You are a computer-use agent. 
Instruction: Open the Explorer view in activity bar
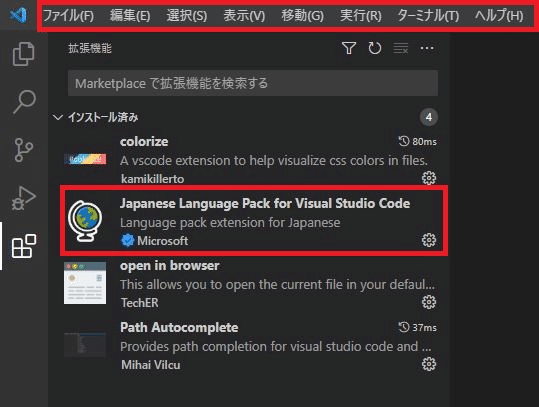(24, 54)
